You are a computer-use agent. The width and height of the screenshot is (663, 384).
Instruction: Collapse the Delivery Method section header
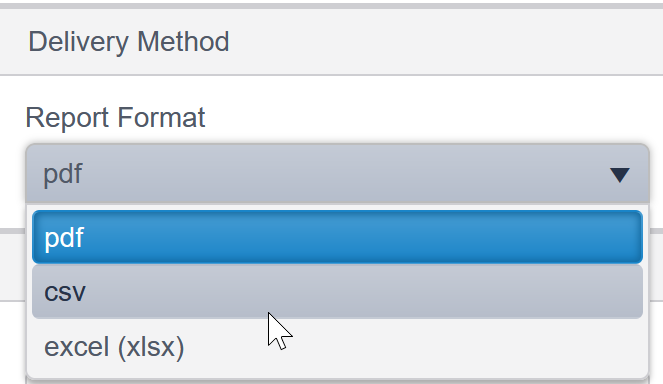(x=332, y=42)
